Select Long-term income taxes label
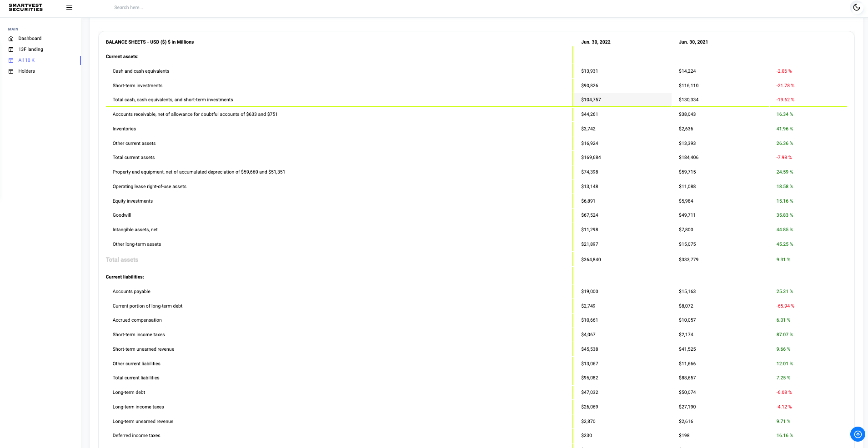Screen dimensions: 868x448 (x=138, y=407)
